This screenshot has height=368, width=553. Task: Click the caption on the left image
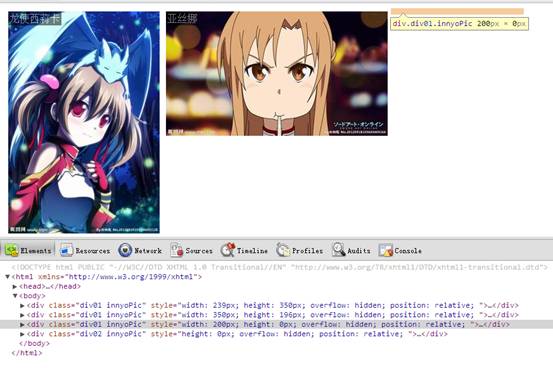coord(35,18)
